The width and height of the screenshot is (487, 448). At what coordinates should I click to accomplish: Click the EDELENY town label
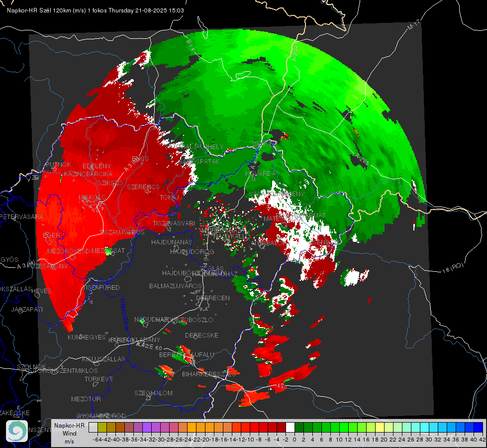point(97,166)
